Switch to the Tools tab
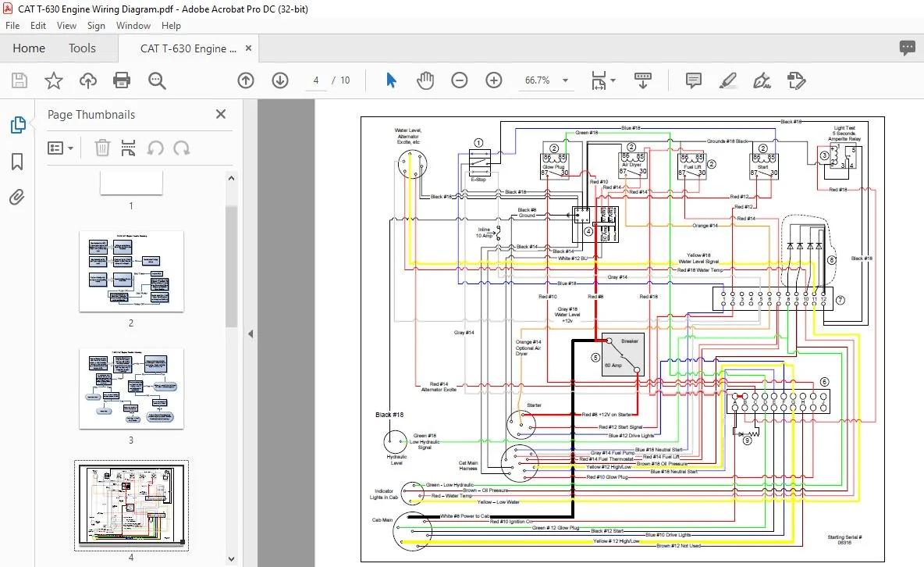Screen dimensions: 924x567 [x=82, y=48]
